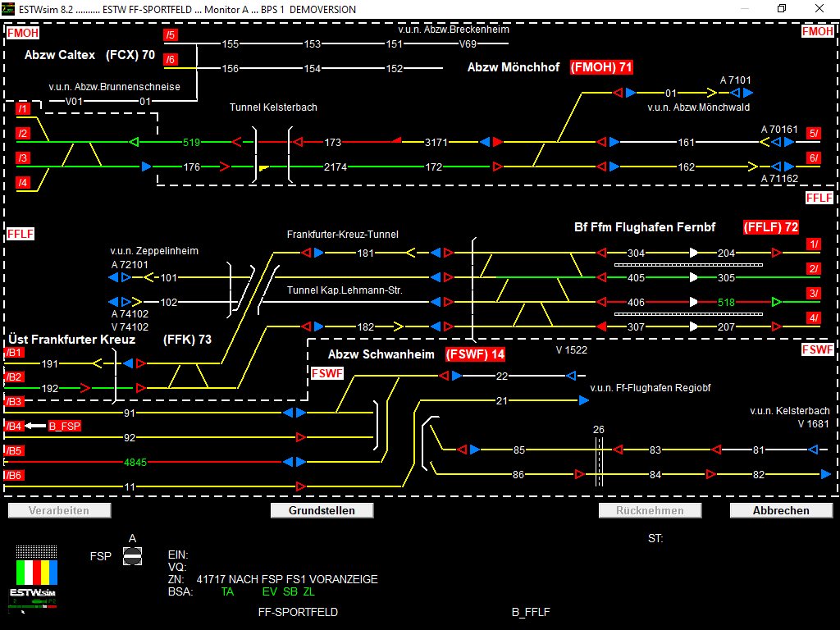Click the ESTWsim color bar logo
840x630 pixels.
(x=34, y=573)
